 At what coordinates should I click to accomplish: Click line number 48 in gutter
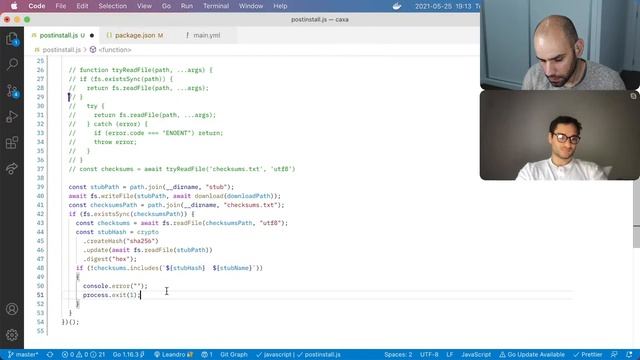click(x=40, y=268)
